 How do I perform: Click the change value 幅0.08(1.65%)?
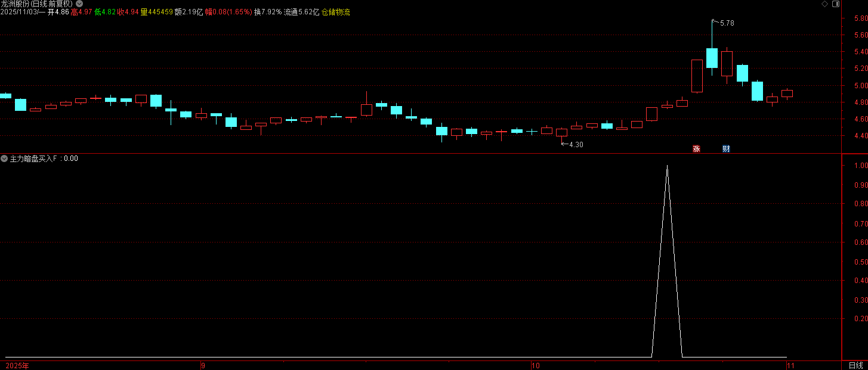(x=228, y=12)
